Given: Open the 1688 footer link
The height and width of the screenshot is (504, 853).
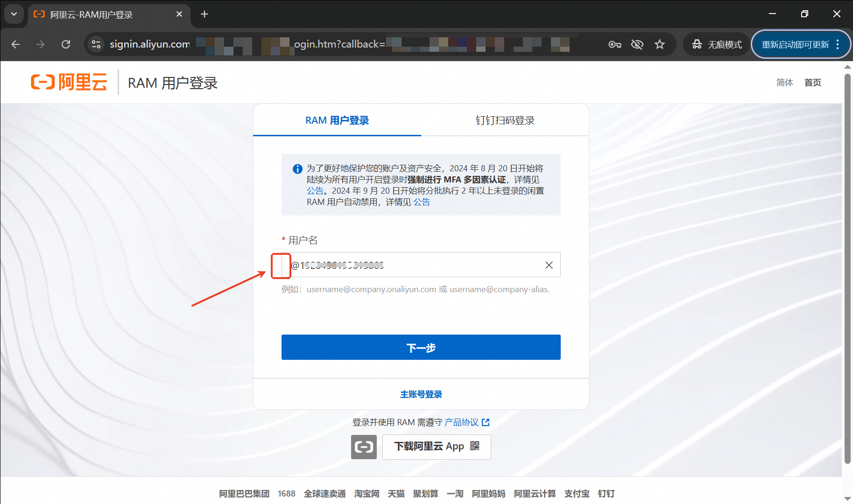Looking at the screenshot, I should pos(287,494).
